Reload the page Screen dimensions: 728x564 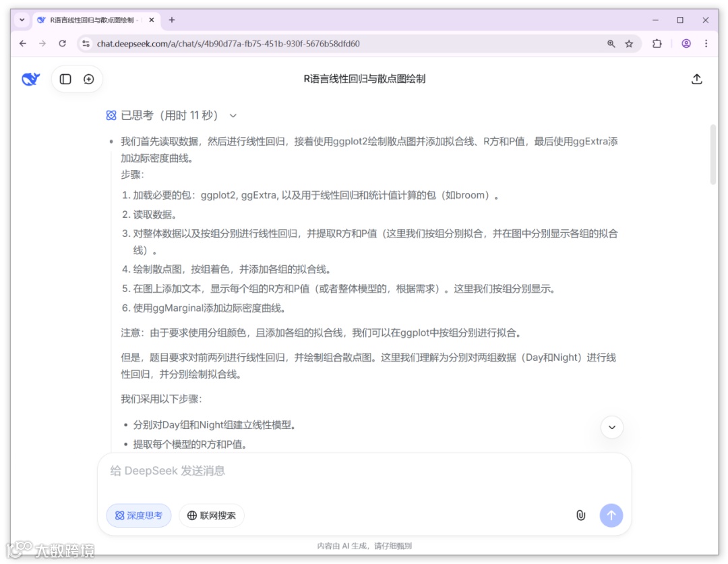tap(62, 44)
